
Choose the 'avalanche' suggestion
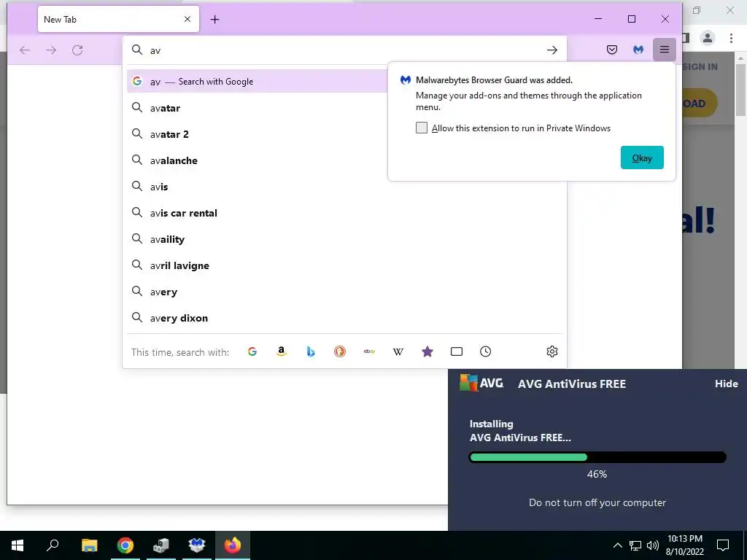[258, 160]
